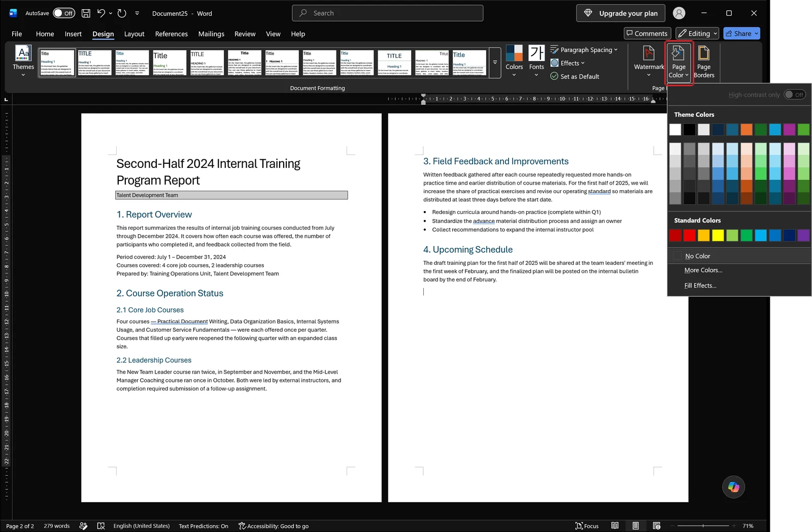Open the Copilot floating button

(733, 487)
